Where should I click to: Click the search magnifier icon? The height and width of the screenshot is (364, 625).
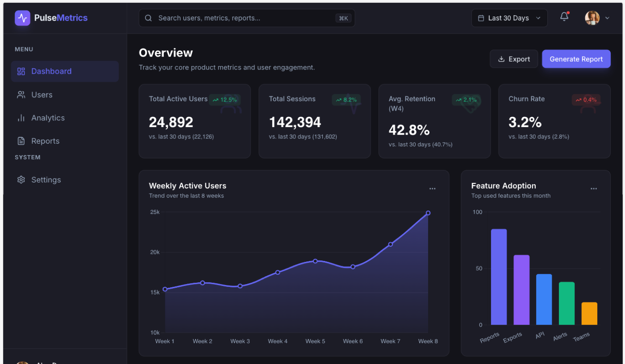click(149, 18)
